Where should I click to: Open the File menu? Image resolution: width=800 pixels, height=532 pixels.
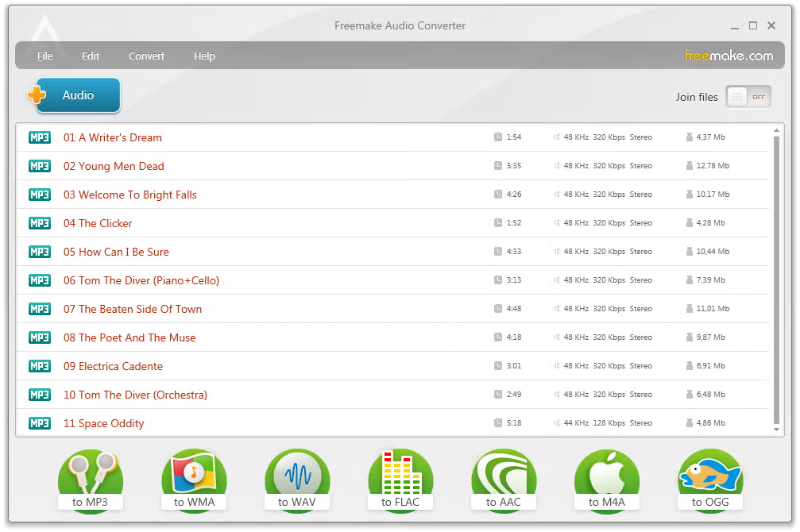coord(45,56)
